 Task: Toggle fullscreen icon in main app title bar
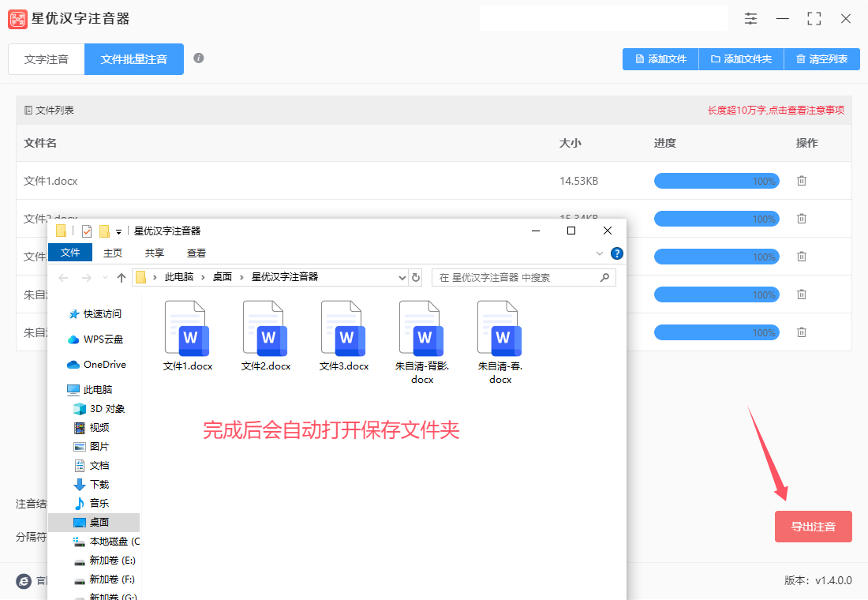814,19
